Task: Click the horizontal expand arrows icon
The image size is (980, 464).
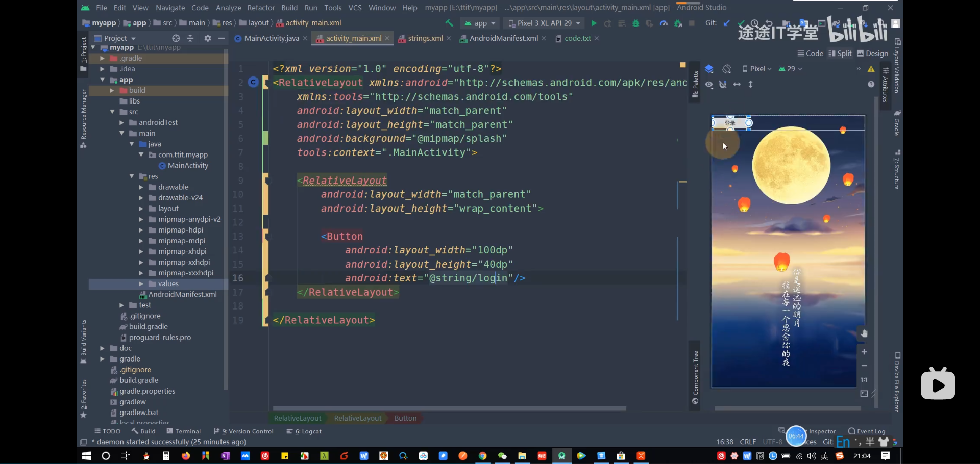Action: (x=737, y=85)
